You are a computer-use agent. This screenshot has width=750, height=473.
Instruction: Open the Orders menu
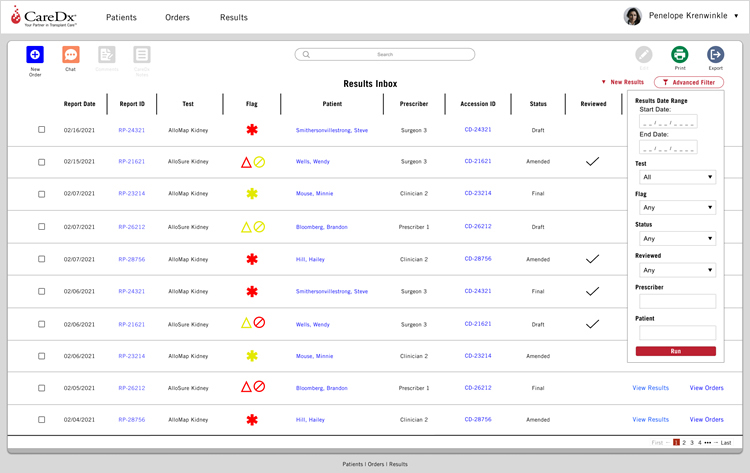(177, 17)
